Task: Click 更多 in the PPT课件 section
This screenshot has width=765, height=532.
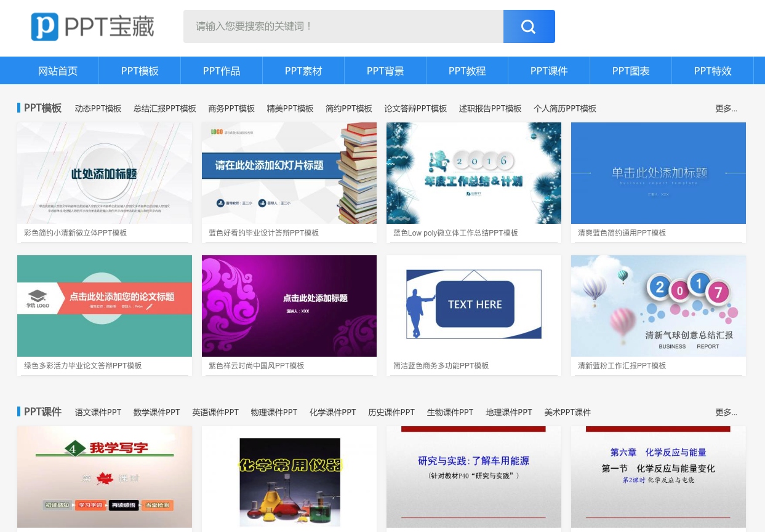Action: (726, 412)
